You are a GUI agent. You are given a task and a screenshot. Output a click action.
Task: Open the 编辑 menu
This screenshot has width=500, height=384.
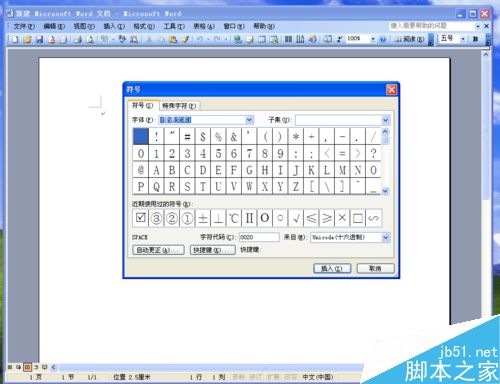tap(54, 26)
